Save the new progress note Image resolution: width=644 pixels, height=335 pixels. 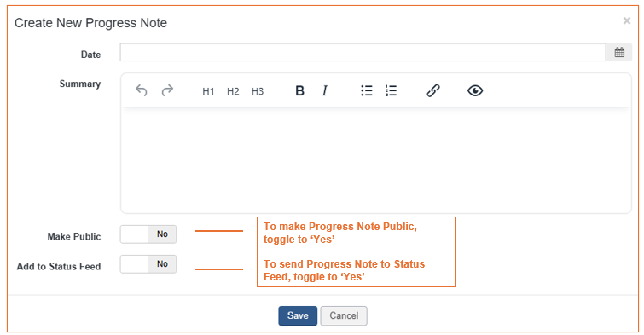pyautogui.click(x=298, y=315)
